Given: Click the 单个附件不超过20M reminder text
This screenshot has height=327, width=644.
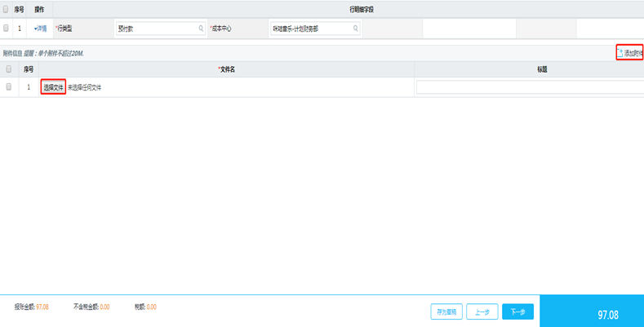Looking at the screenshot, I should click(x=53, y=53).
